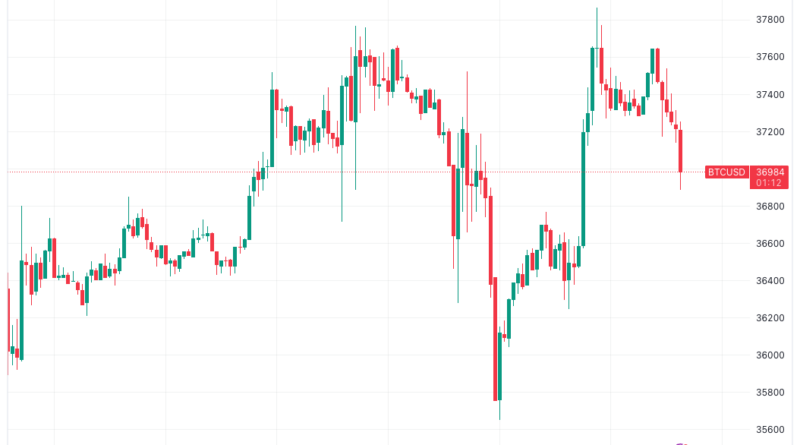Select the 36200 price scale label
Viewport: 800px width, 445px height.
pyautogui.click(x=770, y=318)
